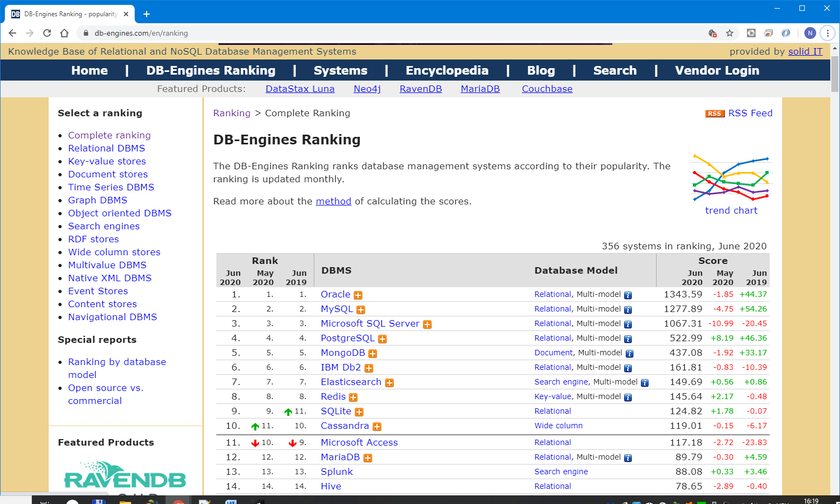
Task: Open the solid IT link
Action: [805, 51]
